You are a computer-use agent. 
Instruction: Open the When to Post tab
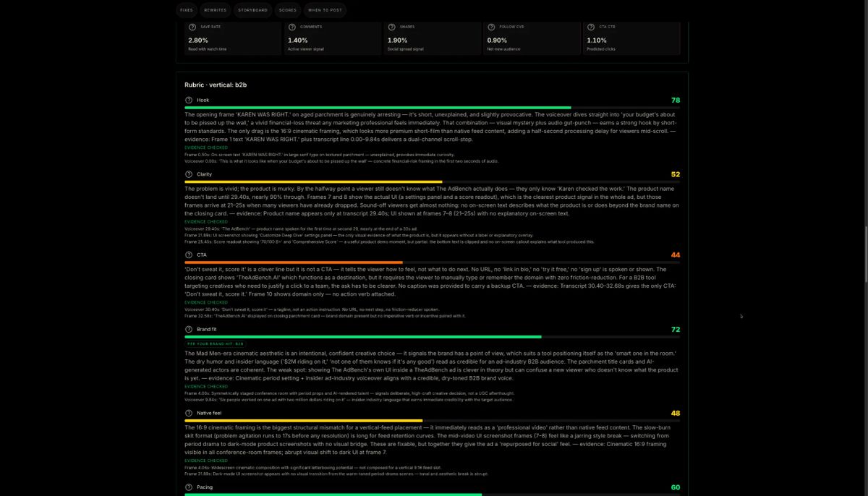(x=325, y=10)
